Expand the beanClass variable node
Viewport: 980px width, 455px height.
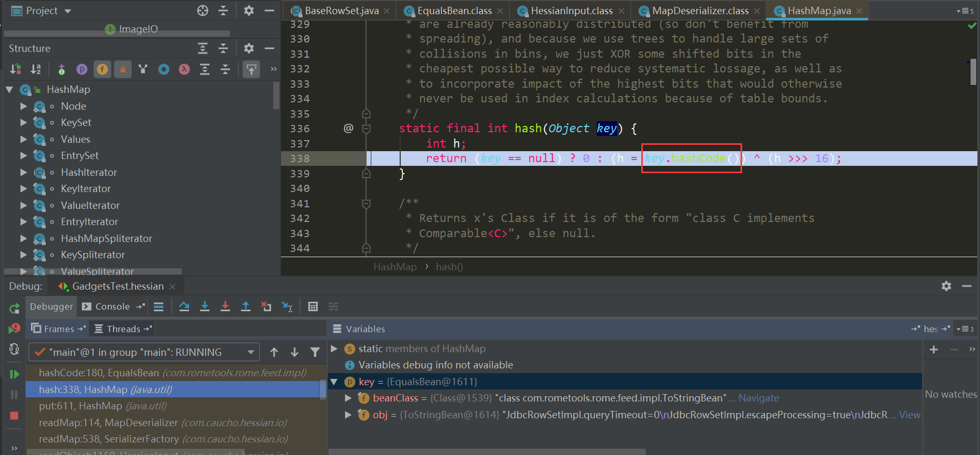coord(348,398)
